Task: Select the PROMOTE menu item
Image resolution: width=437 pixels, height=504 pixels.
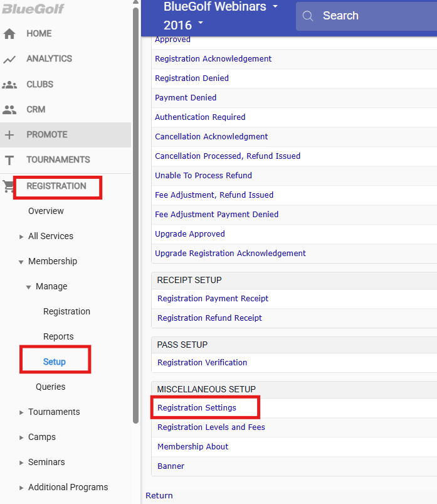Action: (x=65, y=135)
